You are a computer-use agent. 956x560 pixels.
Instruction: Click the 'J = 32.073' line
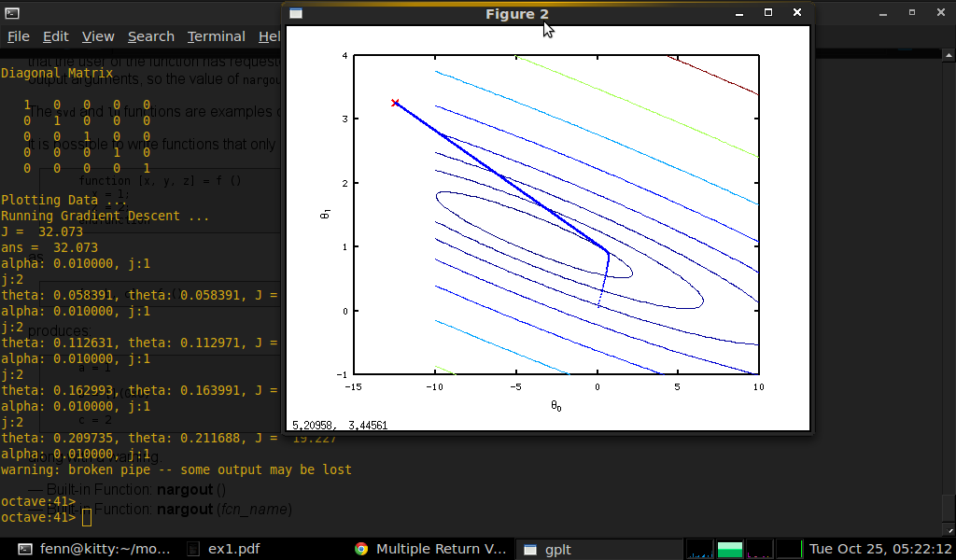[x=41, y=231]
